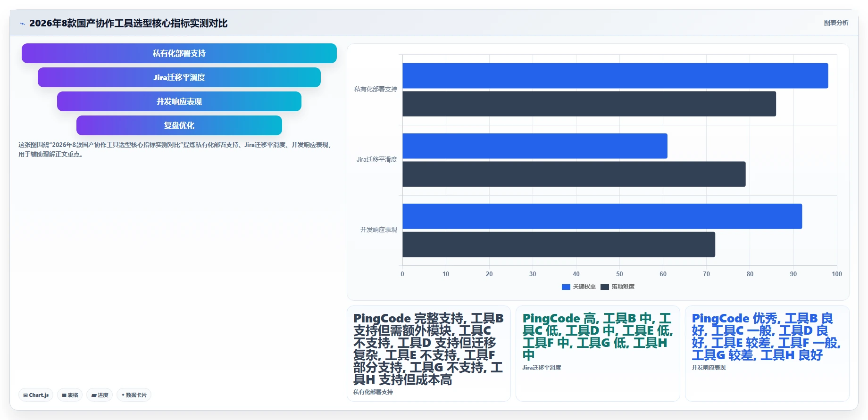This screenshot has height=420, width=868.
Task: Click the dark 落地难度 legend color box
Action: pos(605,287)
